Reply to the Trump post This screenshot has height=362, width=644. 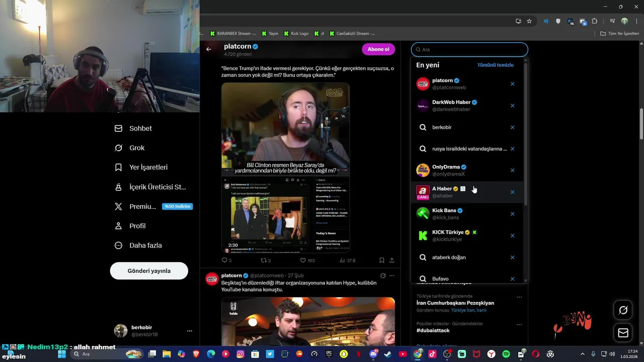pyautogui.click(x=226, y=260)
